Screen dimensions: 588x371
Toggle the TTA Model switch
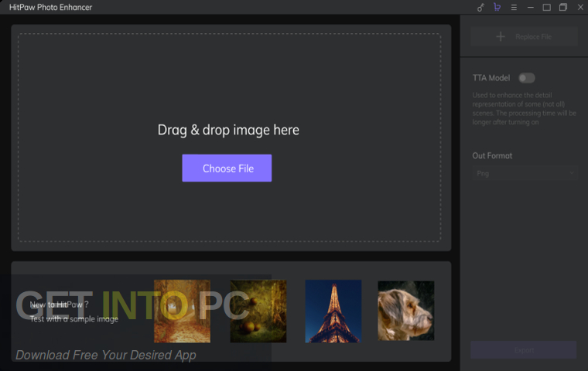click(x=527, y=78)
